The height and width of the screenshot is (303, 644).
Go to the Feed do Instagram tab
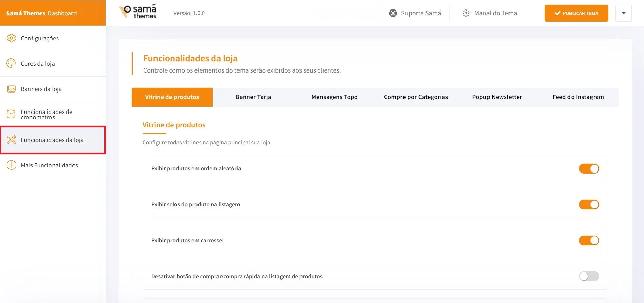tap(578, 97)
